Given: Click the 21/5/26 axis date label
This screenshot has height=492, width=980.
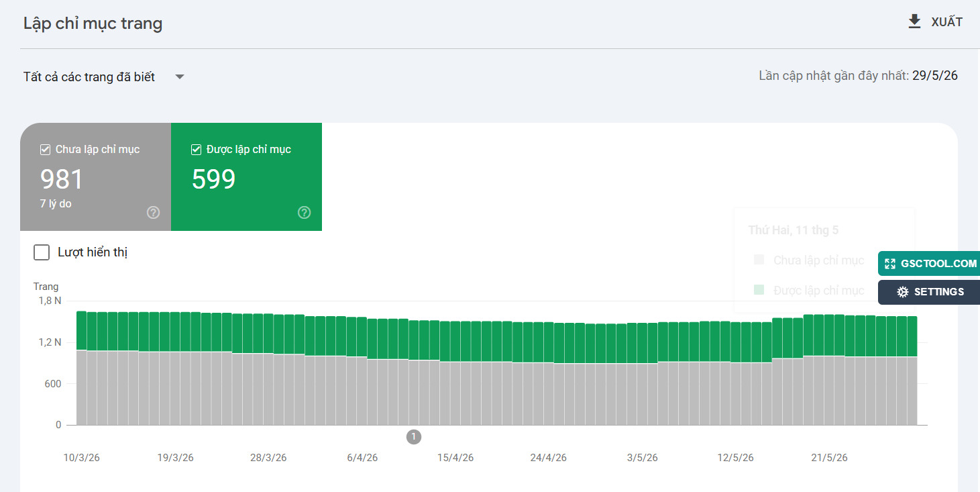Looking at the screenshot, I should [x=830, y=458].
